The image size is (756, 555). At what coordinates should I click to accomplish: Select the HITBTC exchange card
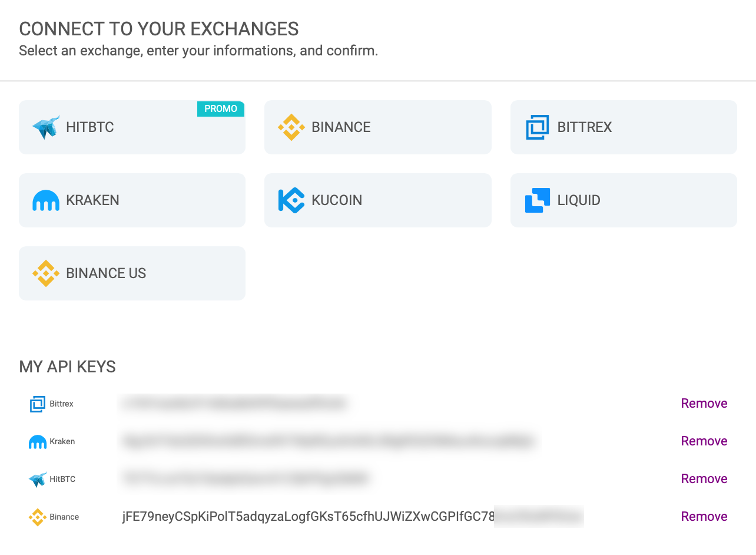coord(132,127)
